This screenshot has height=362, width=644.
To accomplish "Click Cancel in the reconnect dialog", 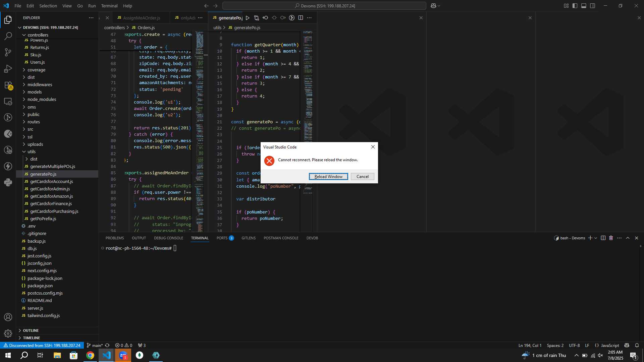I will click(362, 177).
